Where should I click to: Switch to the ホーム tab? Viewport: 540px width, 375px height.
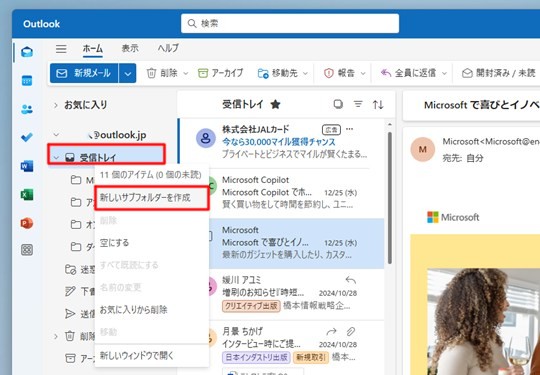(x=93, y=48)
